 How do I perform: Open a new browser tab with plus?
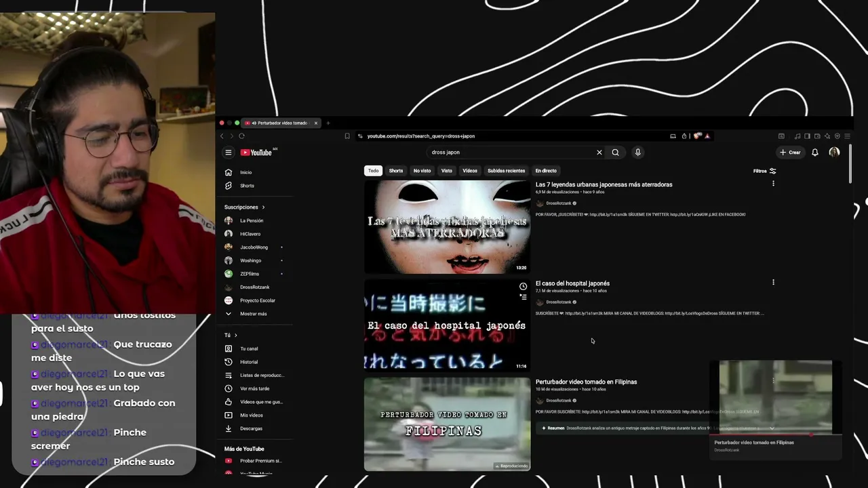(x=328, y=123)
